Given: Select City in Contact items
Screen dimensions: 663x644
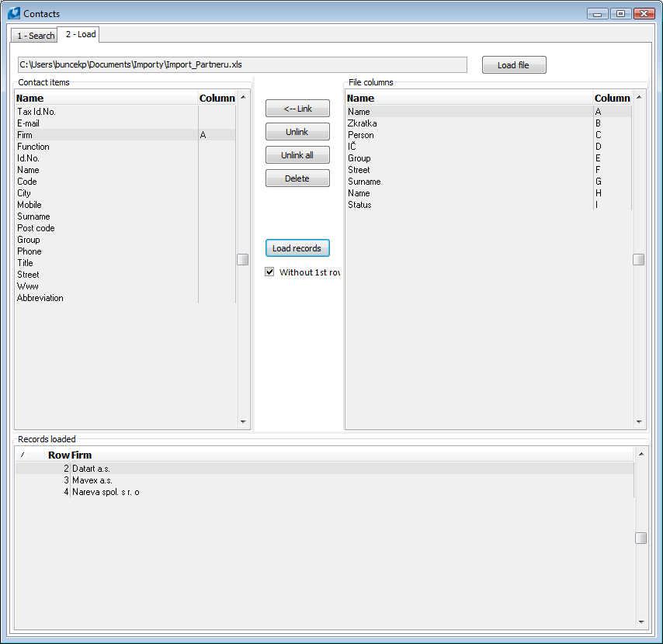Looking at the screenshot, I should 126,192.
